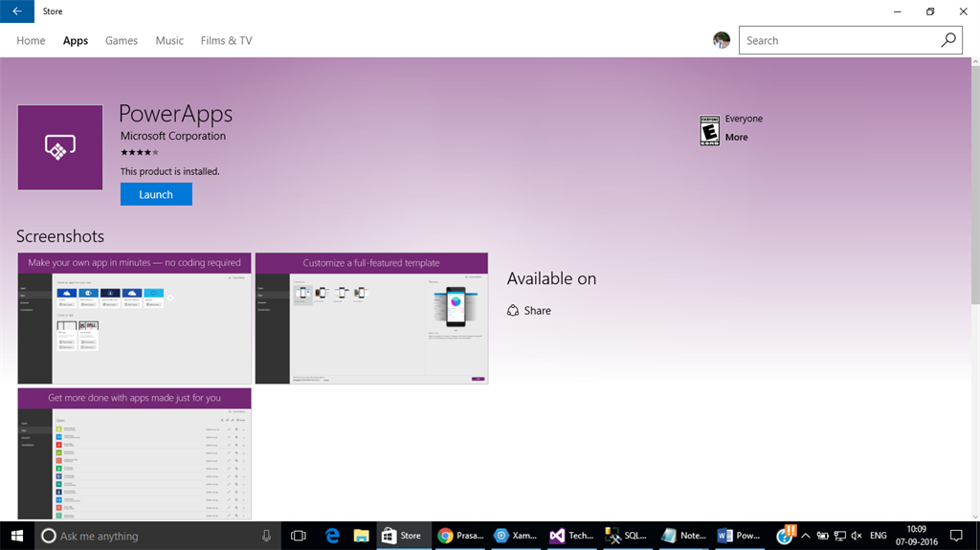Open the Action Center notifications icon

click(x=956, y=536)
